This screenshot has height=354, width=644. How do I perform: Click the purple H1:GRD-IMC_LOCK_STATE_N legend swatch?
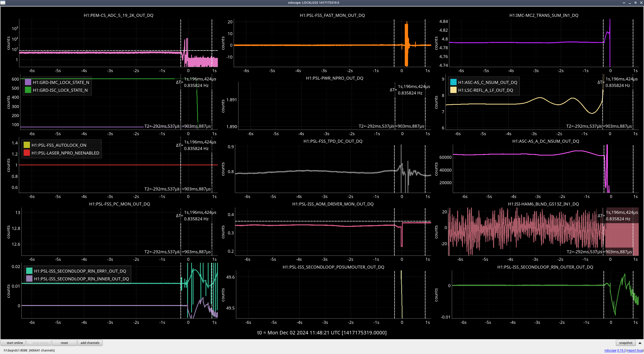(28, 82)
